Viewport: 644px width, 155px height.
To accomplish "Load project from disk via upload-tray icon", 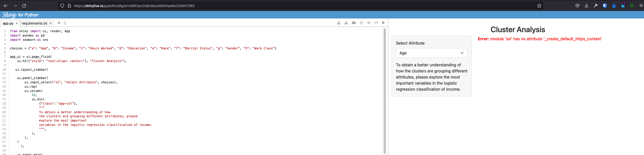I will (x=339, y=23).
